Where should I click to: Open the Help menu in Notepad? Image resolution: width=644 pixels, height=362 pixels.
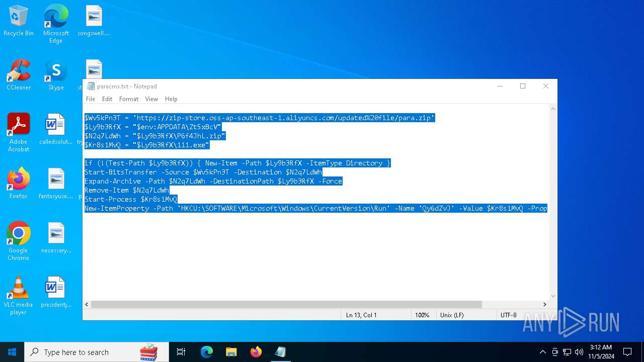[171, 99]
